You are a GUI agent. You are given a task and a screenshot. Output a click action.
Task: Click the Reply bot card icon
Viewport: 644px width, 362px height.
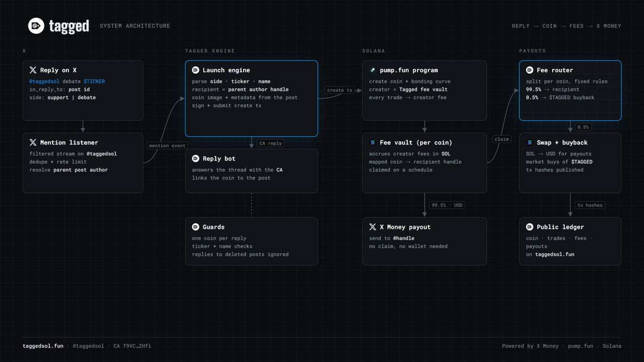pyautogui.click(x=195, y=159)
